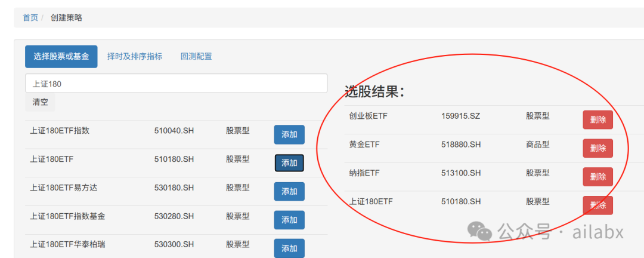
Task: Click the 商品型 type label
Action: [538, 145]
